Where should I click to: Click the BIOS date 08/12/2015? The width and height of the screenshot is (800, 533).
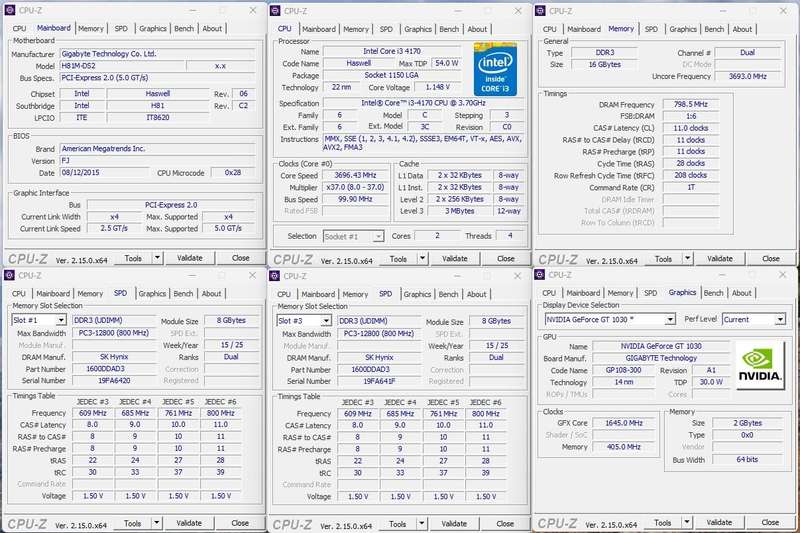(x=104, y=172)
